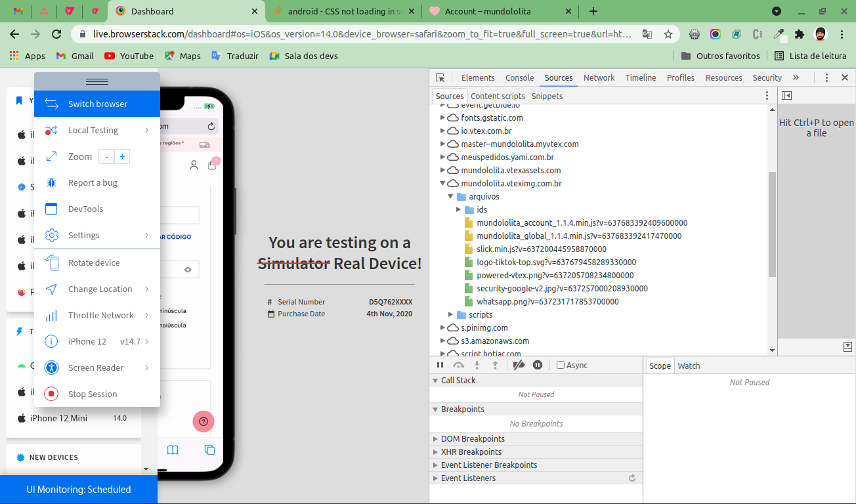Refresh the Event Listeners pane

(x=632, y=478)
